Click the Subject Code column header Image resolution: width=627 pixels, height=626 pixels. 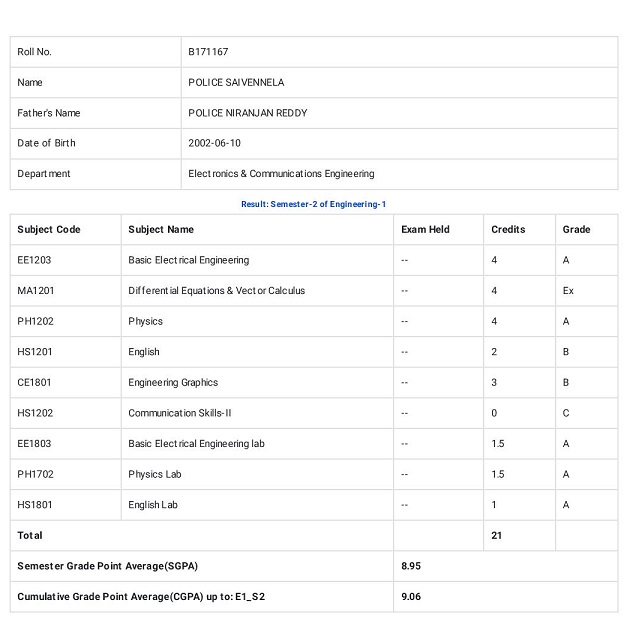tap(49, 230)
